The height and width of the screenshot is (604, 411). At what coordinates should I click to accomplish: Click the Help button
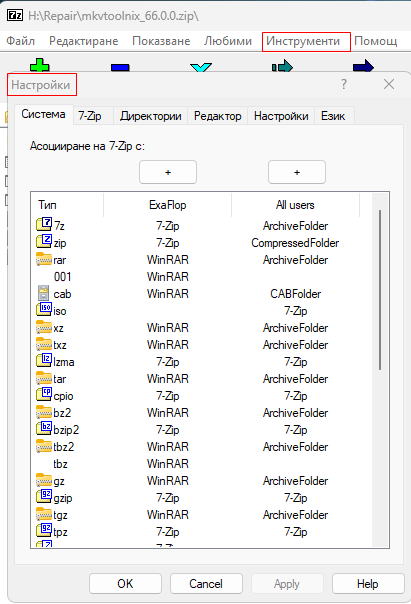point(368,584)
